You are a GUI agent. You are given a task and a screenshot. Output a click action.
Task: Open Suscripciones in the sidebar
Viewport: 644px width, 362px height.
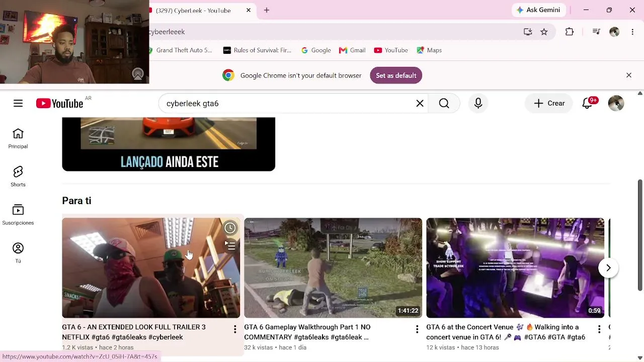pos(18,215)
